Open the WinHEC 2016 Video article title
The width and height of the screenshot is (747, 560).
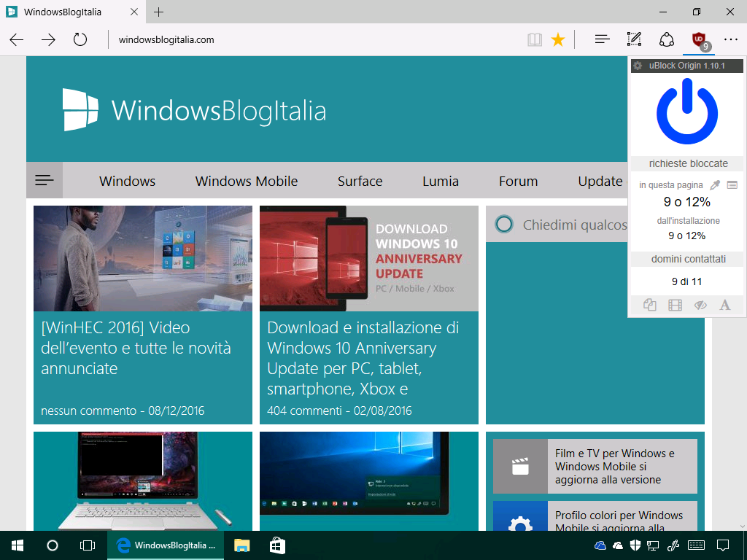(136, 348)
